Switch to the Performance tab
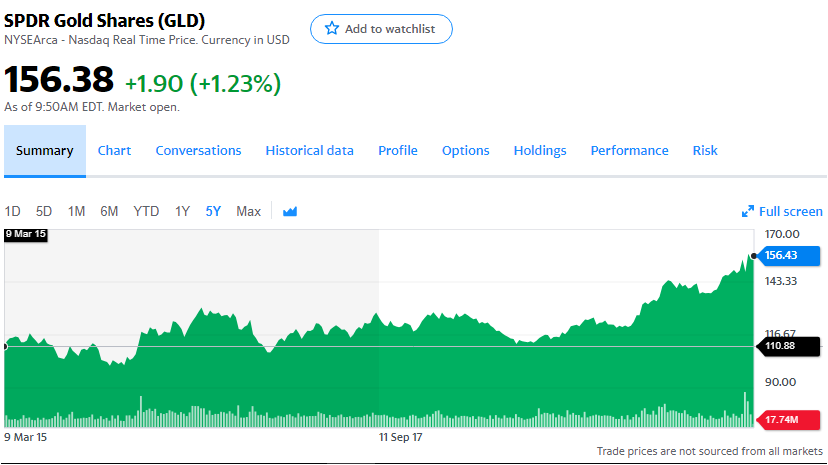 (x=629, y=150)
